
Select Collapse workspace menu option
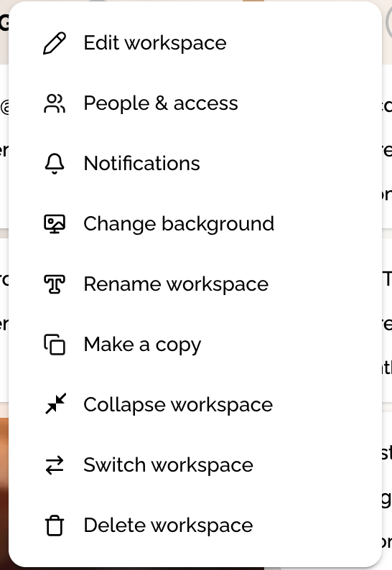pyautogui.click(x=195, y=405)
